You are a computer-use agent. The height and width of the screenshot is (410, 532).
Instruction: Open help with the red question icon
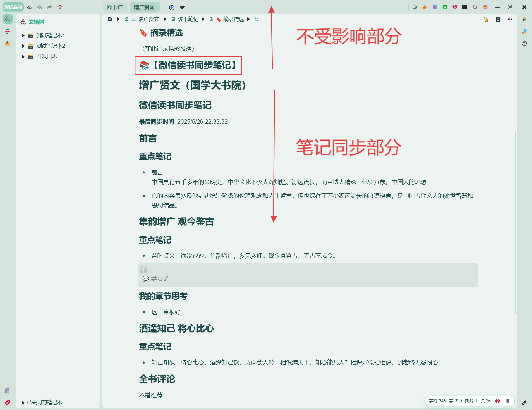pyautogui.click(x=497, y=401)
